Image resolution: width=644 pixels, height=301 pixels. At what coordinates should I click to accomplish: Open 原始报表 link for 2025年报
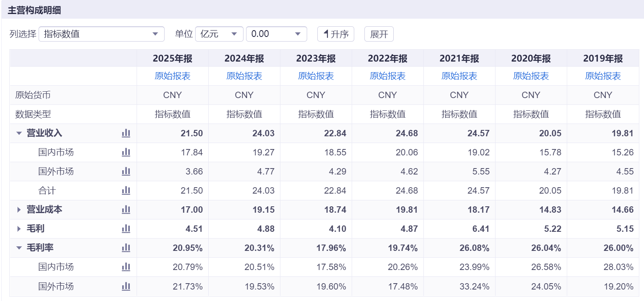coord(173,76)
